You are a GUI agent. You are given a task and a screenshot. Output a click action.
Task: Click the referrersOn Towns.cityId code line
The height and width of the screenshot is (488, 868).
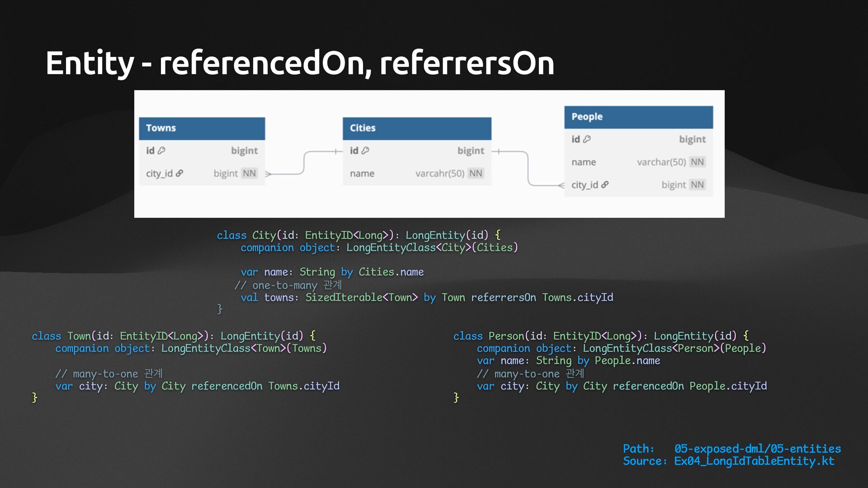coord(426,297)
